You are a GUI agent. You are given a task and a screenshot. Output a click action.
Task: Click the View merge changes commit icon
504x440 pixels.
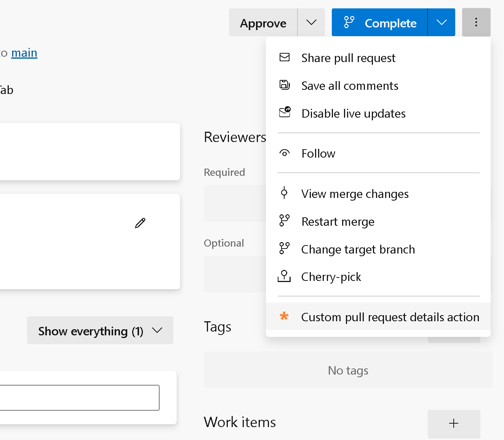284,193
